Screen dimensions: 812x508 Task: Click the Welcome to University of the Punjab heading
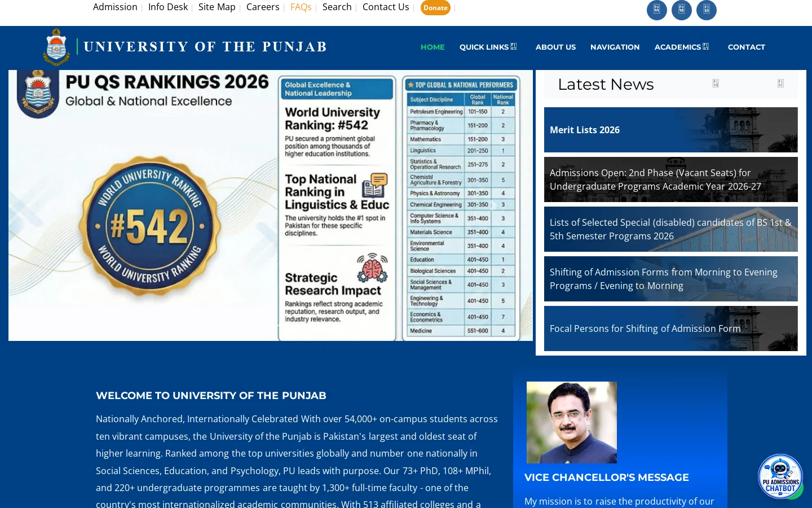pos(211,396)
